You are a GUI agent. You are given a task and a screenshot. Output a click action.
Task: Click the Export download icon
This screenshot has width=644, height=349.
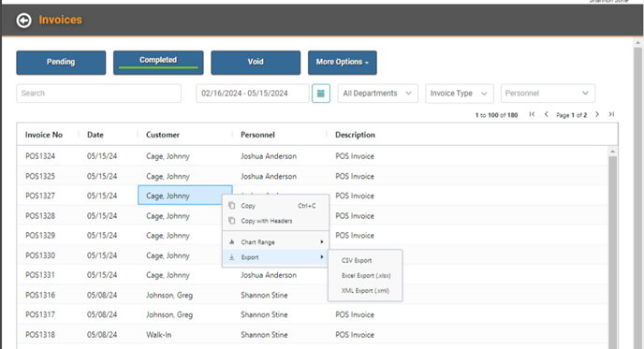point(231,257)
